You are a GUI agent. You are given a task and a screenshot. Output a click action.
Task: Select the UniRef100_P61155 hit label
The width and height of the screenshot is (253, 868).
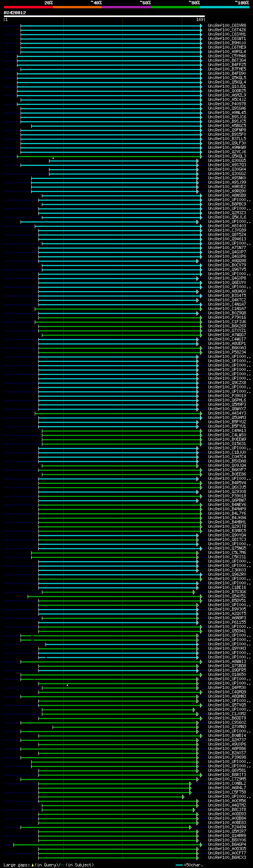(227, 622)
